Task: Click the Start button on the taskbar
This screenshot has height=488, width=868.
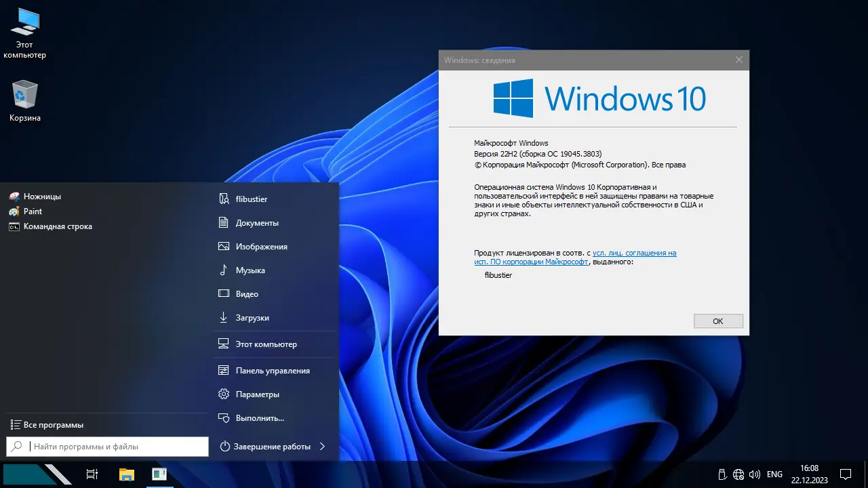Action: click(37, 474)
